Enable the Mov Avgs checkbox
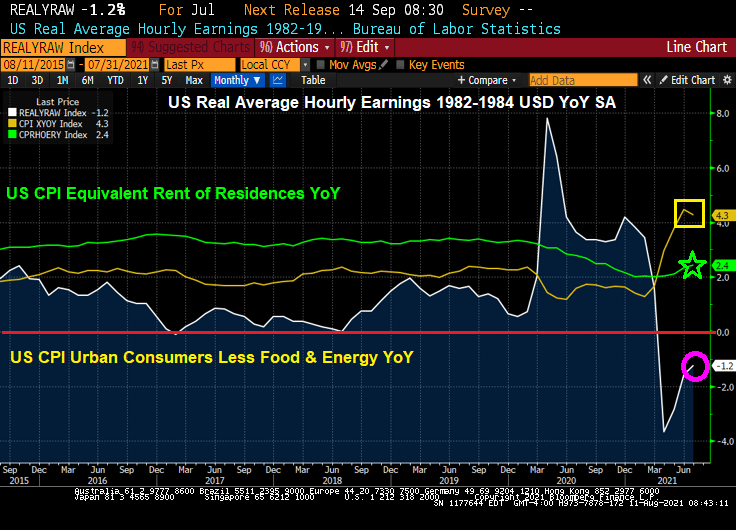736x530 pixels. (321, 64)
